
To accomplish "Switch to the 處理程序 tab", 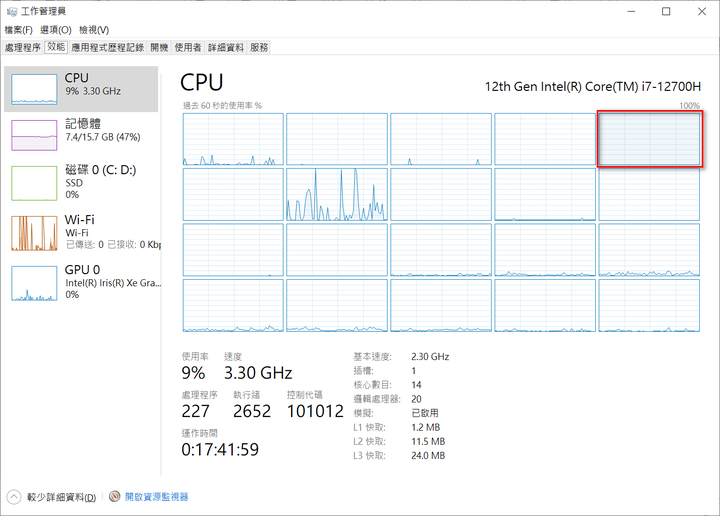I will click(22, 47).
